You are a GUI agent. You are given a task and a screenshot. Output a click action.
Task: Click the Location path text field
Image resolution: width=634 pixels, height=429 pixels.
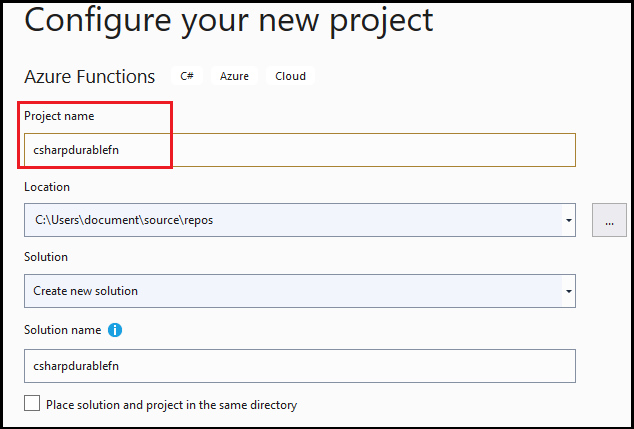click(x=290, y=220)
